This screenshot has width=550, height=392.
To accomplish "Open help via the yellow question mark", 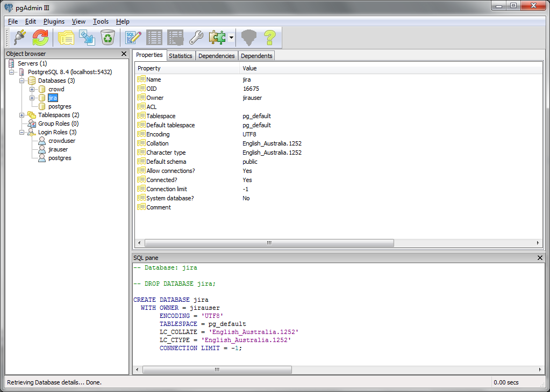I will coord(270,38).
